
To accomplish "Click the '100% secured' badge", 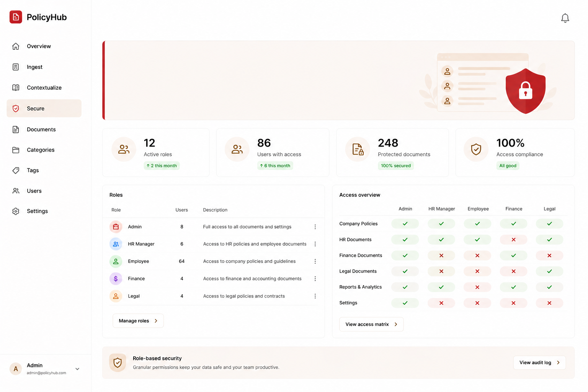I will point(396,166).
